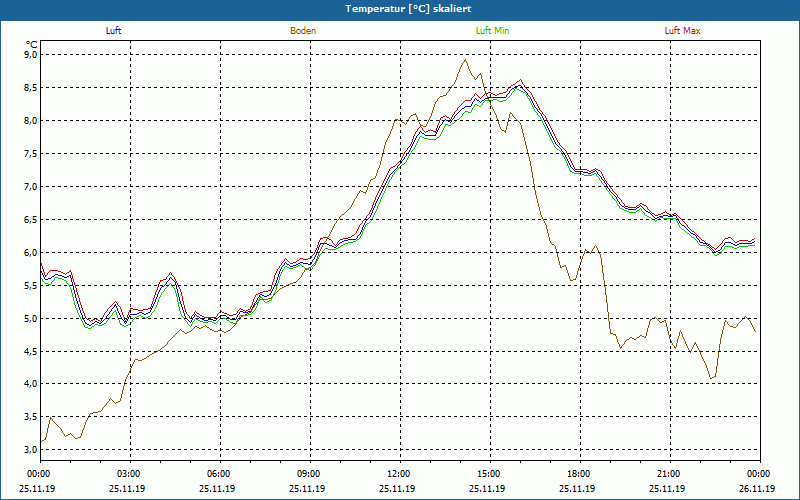Click the '03:00' time axis label
This screenshot has height=500, width=800.
(x=131, y=474)
